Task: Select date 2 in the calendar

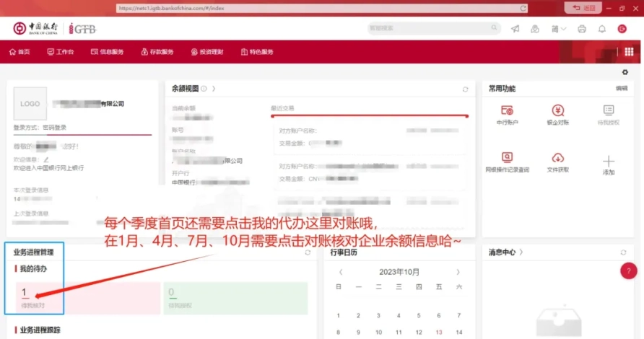Action: point(358,316)
